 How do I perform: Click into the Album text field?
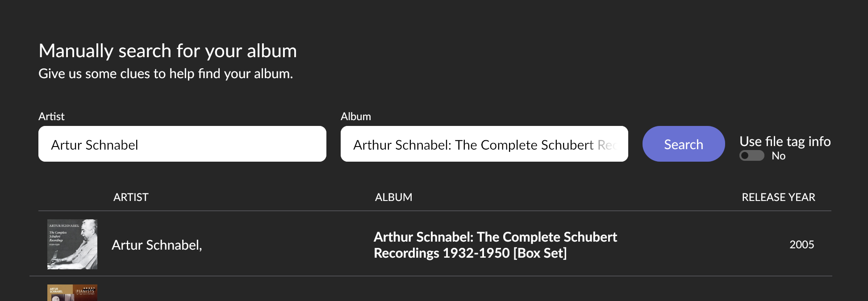(x=484, y=144)
